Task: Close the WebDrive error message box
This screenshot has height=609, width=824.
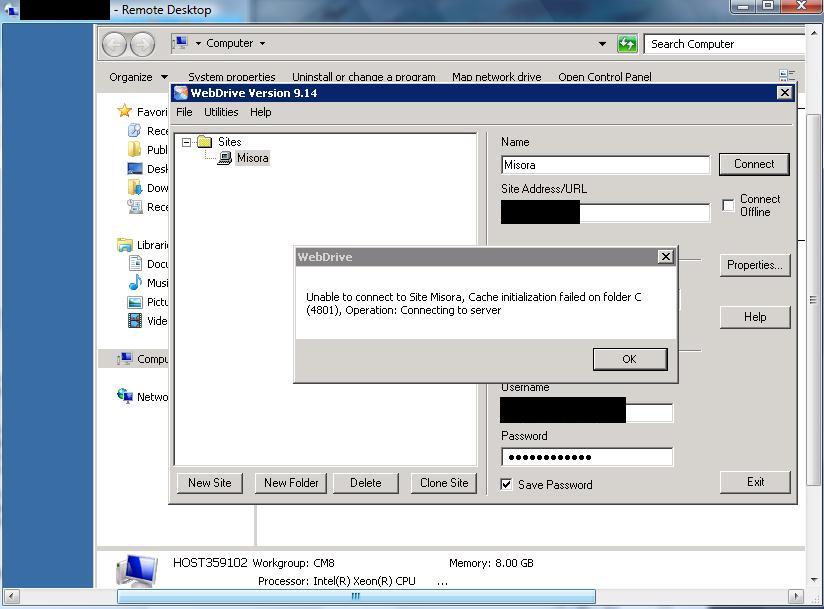Action: tap(665, 256)
